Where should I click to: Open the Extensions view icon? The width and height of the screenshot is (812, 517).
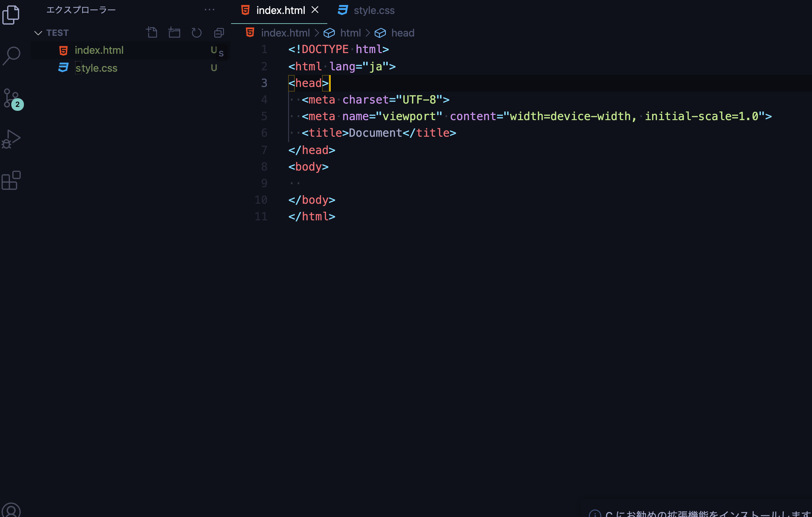coord(11,180)
